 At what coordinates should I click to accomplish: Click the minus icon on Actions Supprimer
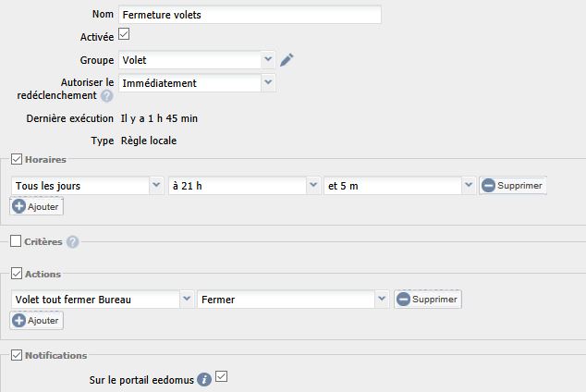pos(403,300)
